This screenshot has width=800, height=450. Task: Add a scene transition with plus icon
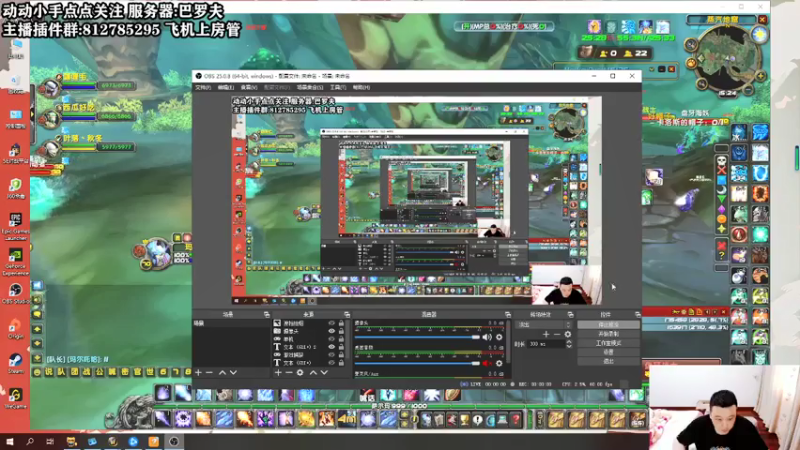(x=546, y=334)
